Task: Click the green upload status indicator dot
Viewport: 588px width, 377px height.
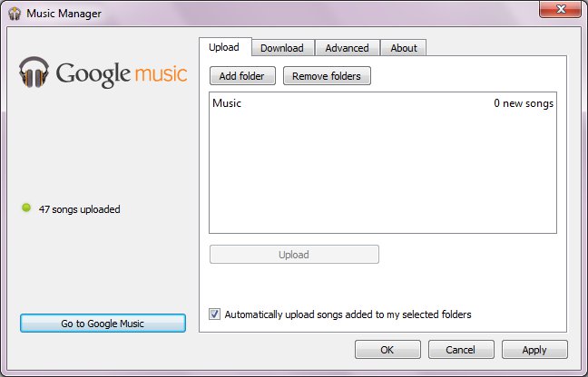Action: [26, 208]
